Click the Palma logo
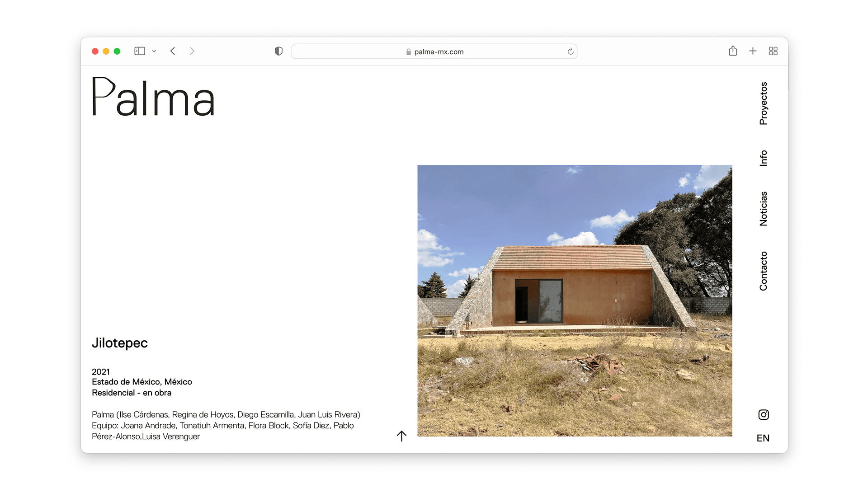The height and width of the screenshot is (488, 868). point(153,96)
